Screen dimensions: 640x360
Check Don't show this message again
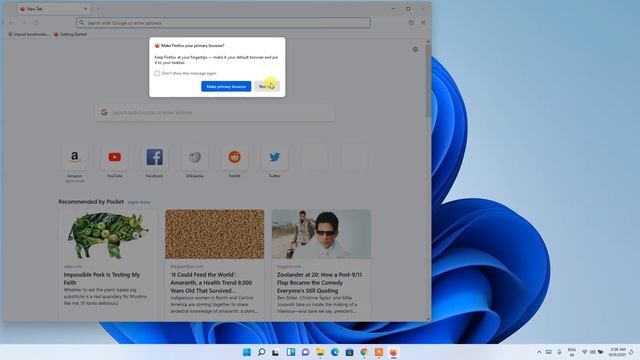[x=157, y=73]
